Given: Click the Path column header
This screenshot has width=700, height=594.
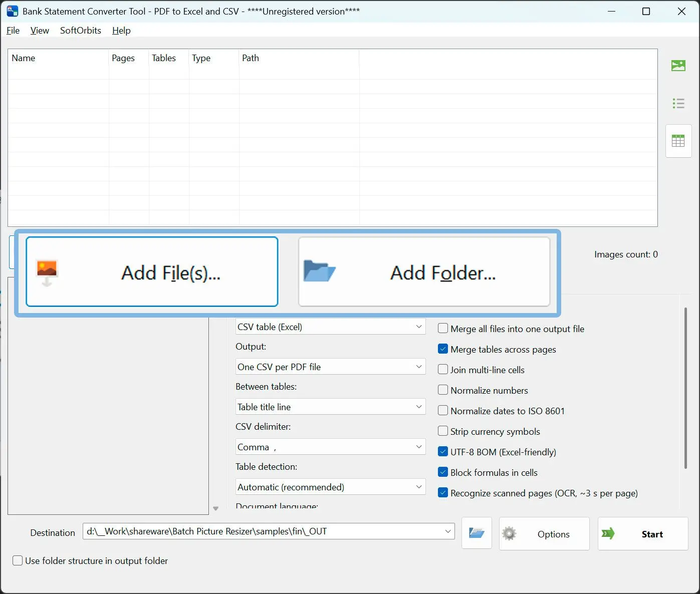Looking at the screenshot, I should coord(299,58).
